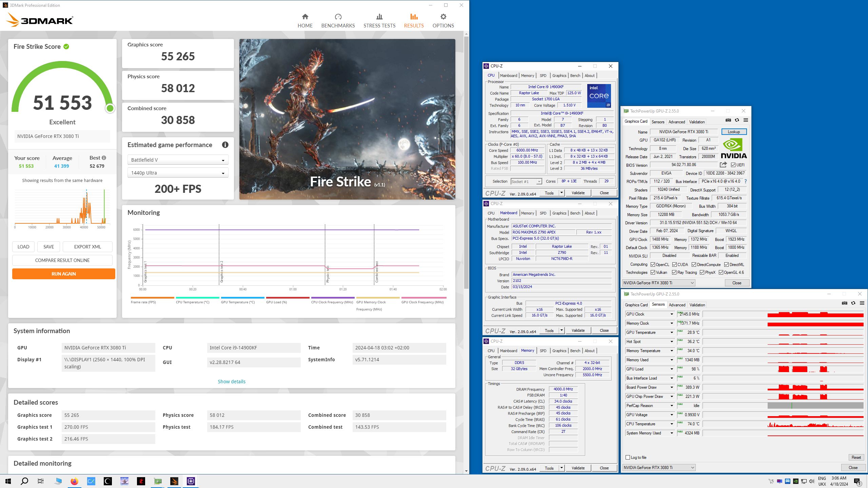Click the EXPORT XML button
Viewport: 868px width, 488px height.
(87, 247)
